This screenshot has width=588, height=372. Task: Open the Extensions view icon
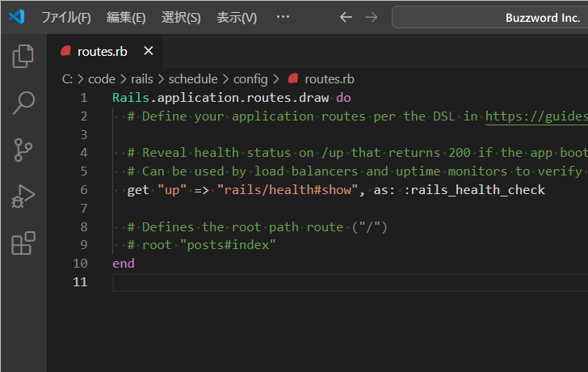click(23, 243)
